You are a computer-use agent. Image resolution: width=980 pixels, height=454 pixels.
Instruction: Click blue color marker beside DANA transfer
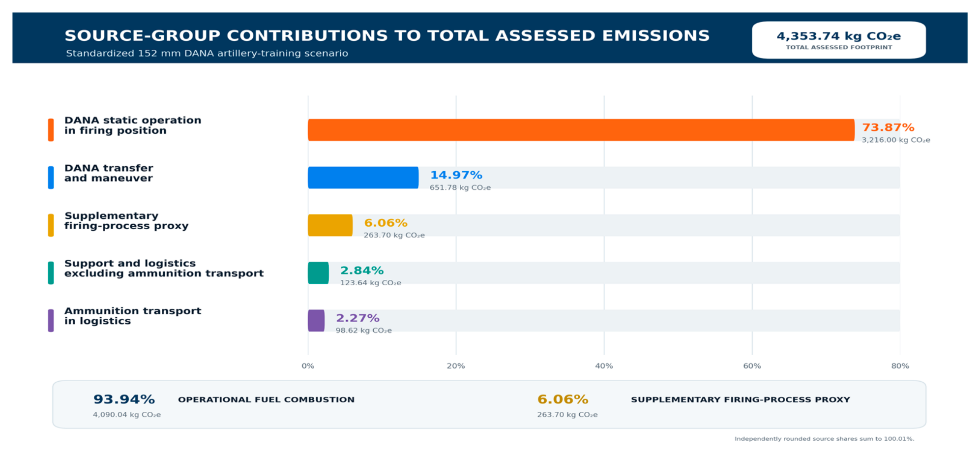[x=51, y=178]
